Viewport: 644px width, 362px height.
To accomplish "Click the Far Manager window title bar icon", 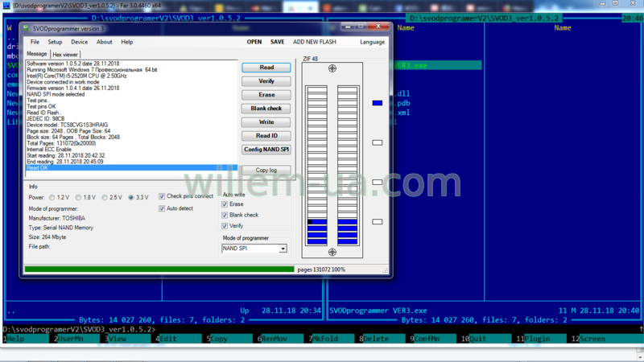I will pyautogui.click(x=6, y=6).
